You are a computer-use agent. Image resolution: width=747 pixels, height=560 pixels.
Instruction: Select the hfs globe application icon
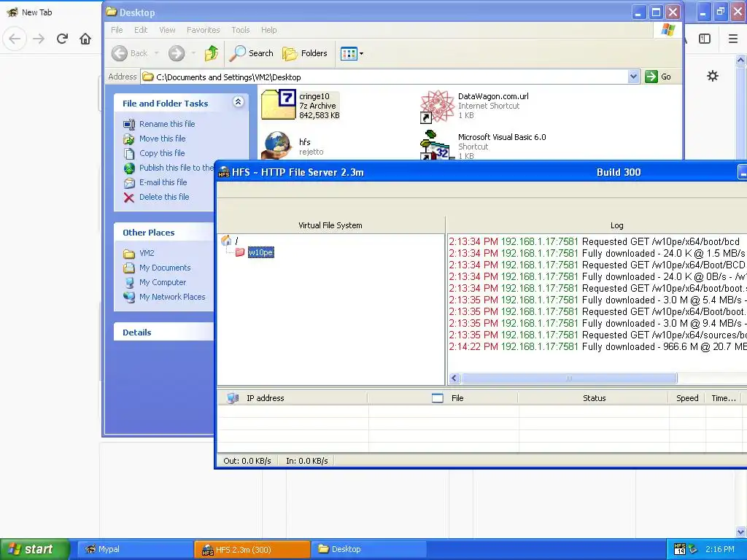(276, 145)
